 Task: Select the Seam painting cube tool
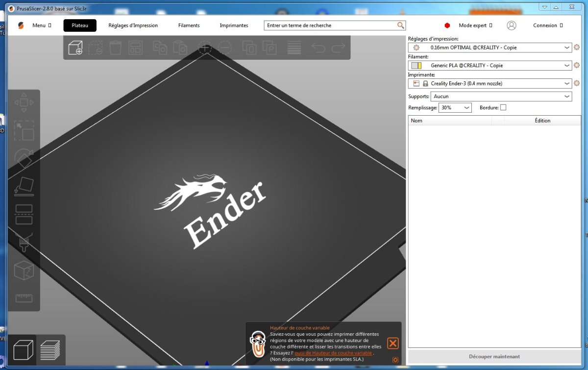[24, 271]
